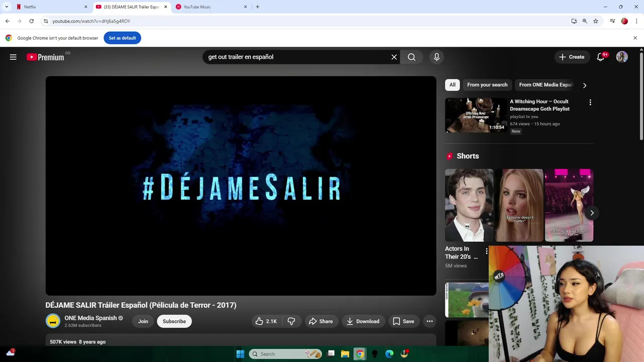Click the address bar URL

click(91, 21)
